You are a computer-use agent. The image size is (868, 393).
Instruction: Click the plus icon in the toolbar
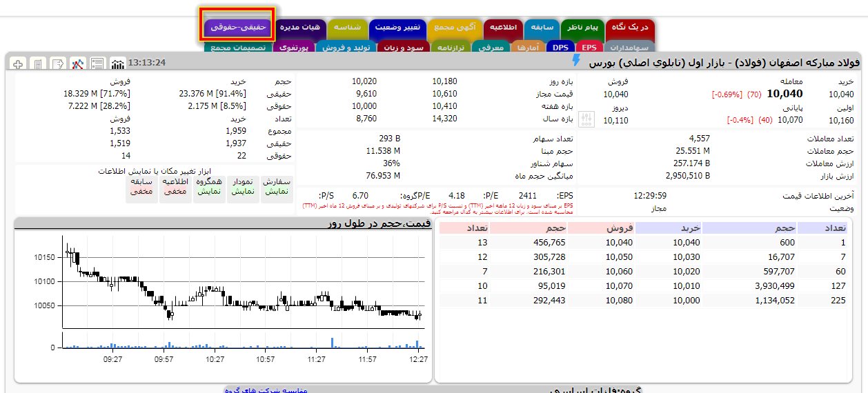19,63
